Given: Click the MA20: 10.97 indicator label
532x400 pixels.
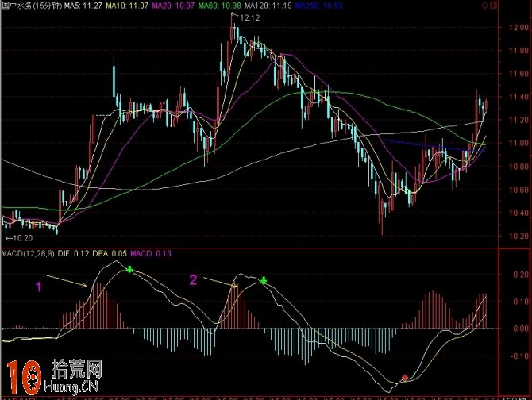Looking at the screenshot, I should click(173, 6).
